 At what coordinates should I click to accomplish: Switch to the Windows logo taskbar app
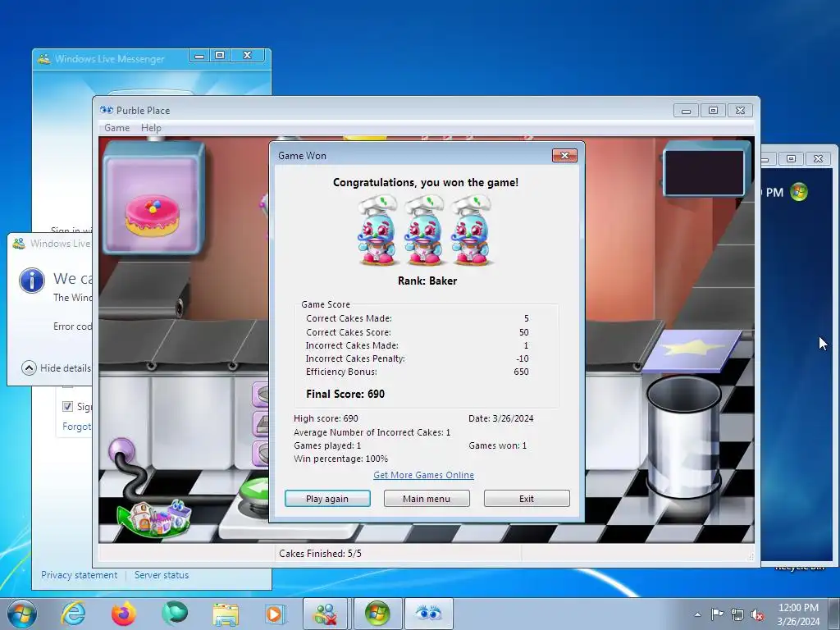pyautogui.click(x=377, y=614)
